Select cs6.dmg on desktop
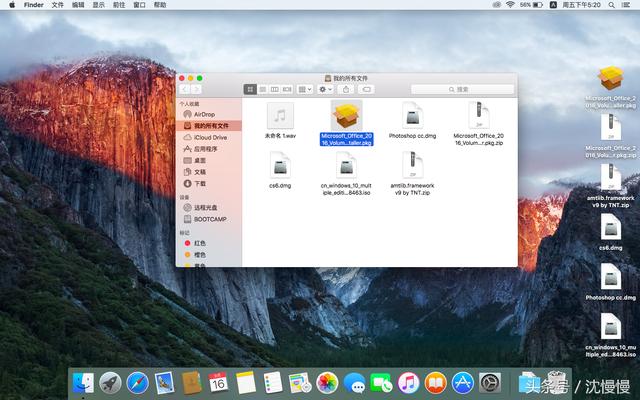 (611, 232)
